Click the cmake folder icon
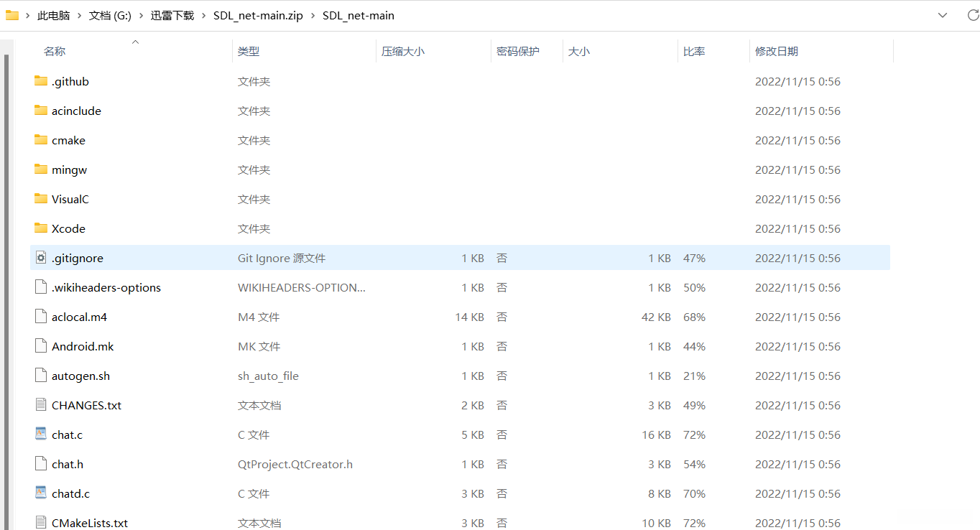 pyautogui.click(x=41, y=140)
